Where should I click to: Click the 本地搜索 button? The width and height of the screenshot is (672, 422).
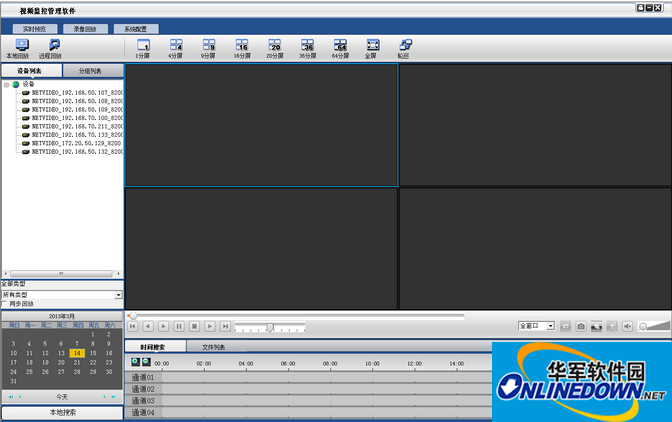pyautogui.click(x=62, y=412)
